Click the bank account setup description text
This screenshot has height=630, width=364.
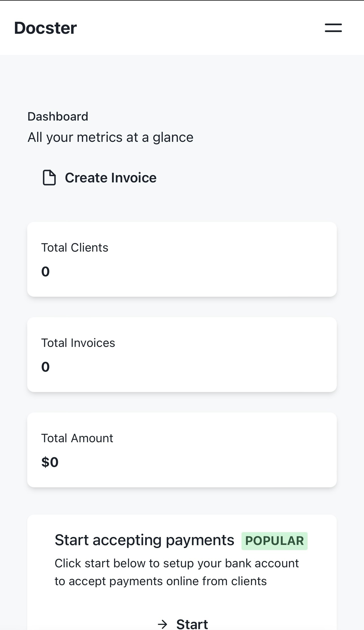pyautogui.click(x=177, y=572)
